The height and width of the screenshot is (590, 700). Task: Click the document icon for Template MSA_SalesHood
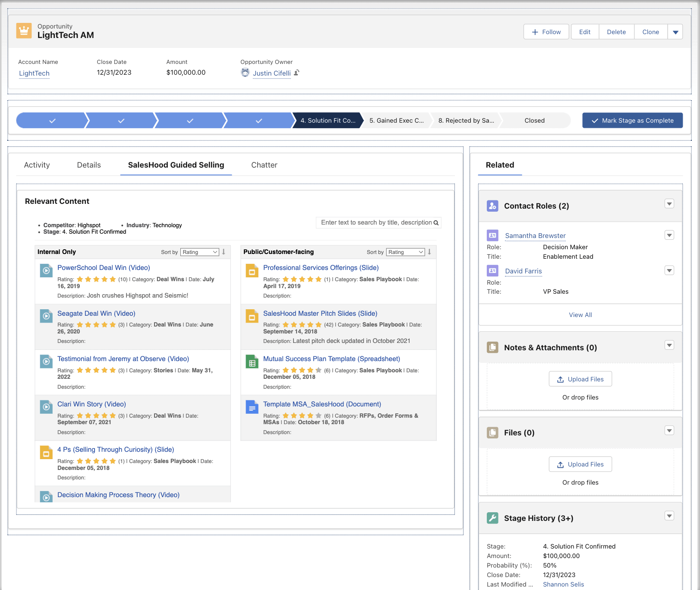tap(252, 406)
